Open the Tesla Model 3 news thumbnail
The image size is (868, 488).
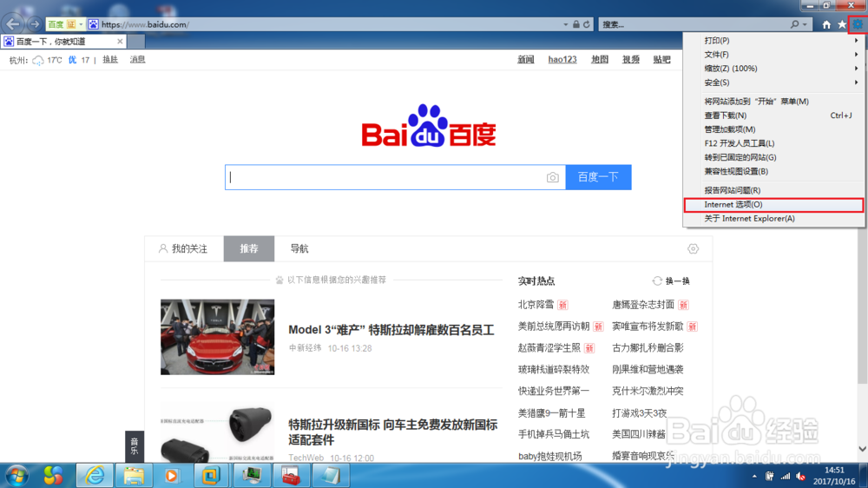[x=218, y=337]
